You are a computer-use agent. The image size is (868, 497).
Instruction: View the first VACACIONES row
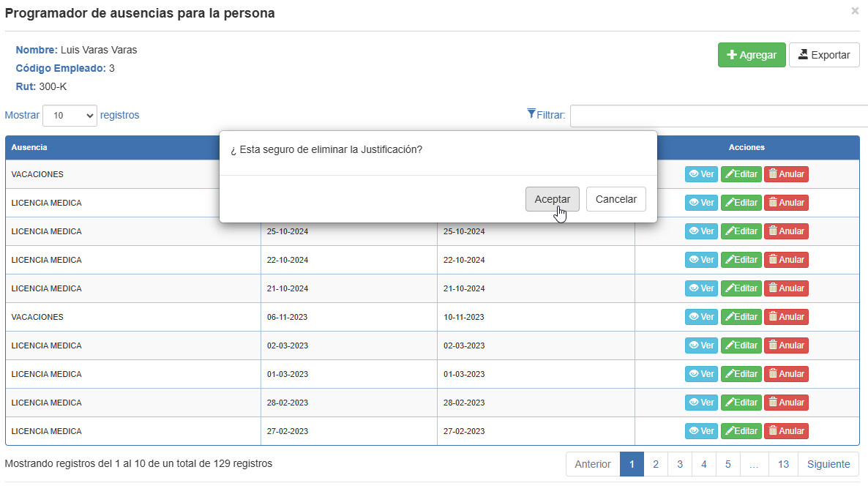click(701, 173)
